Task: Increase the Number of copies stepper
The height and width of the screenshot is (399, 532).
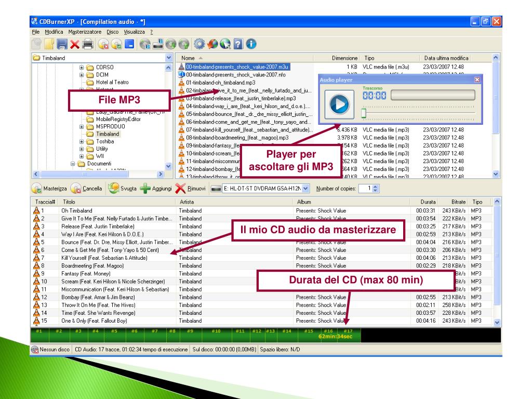Action: coord(377,186)
